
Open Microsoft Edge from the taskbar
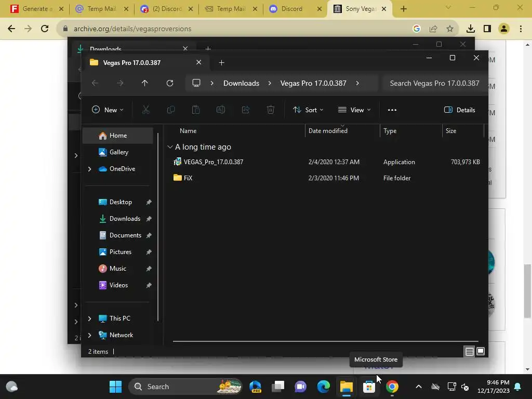[x=323, y=387]
